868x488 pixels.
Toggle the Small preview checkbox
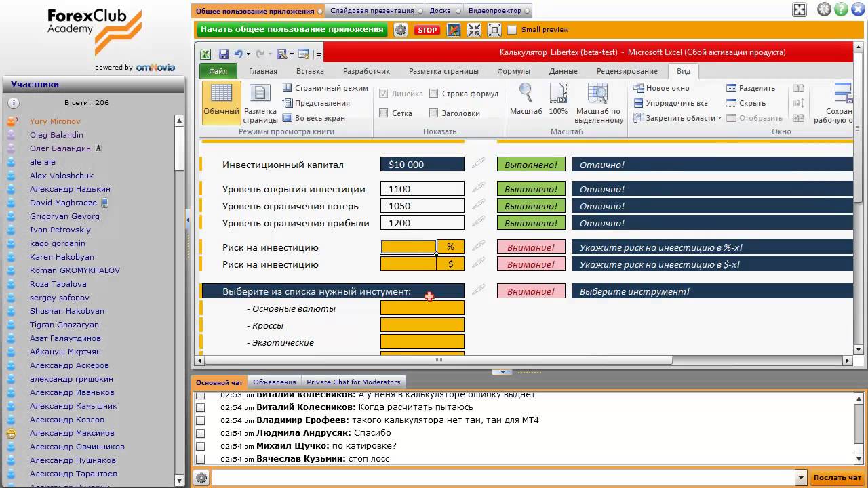pos(512,30)
